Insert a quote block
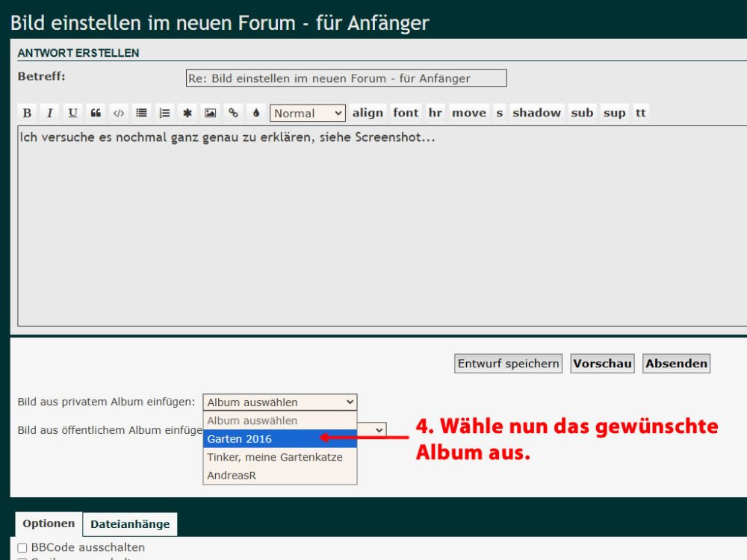This screenshot has width=747, height=560. click(96, 113)
